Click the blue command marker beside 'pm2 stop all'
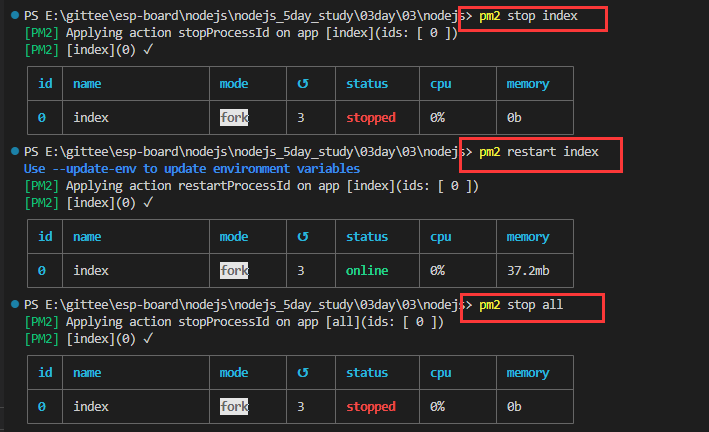The height and width of the screenshot is (432, 709). (x=15, y=304)
